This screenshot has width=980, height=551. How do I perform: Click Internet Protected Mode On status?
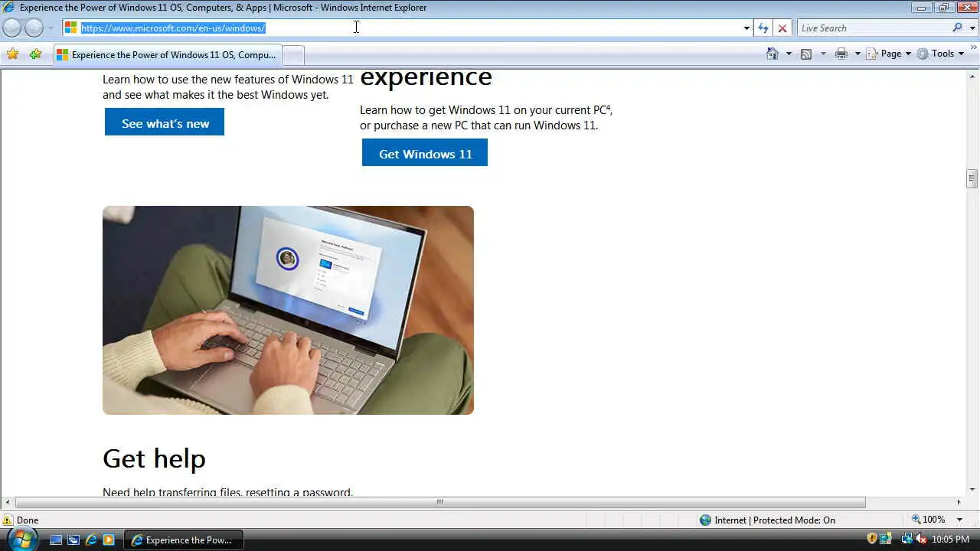click(775, 520)
